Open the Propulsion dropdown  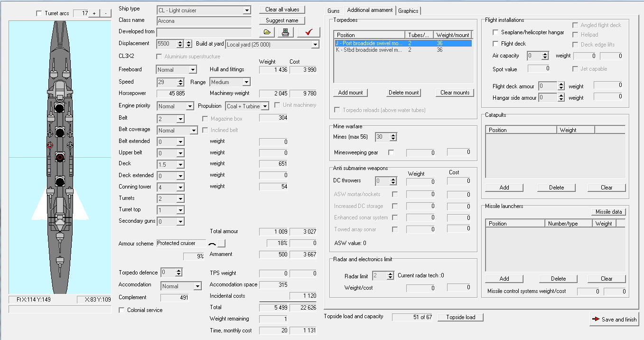265,106
